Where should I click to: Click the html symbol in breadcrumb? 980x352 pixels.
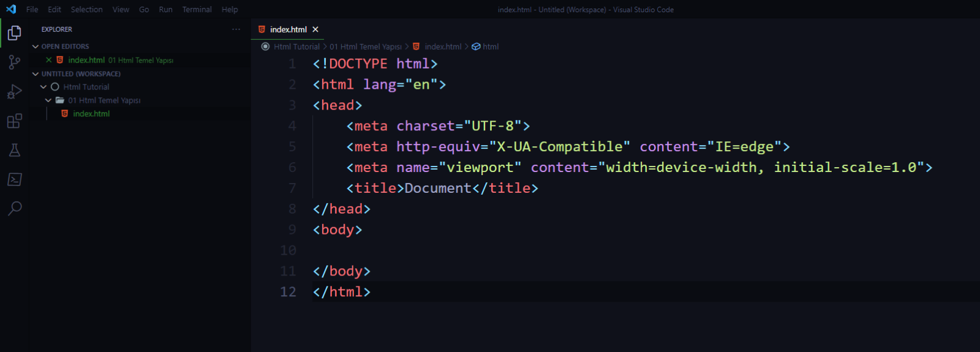click(x=490, y=47)
